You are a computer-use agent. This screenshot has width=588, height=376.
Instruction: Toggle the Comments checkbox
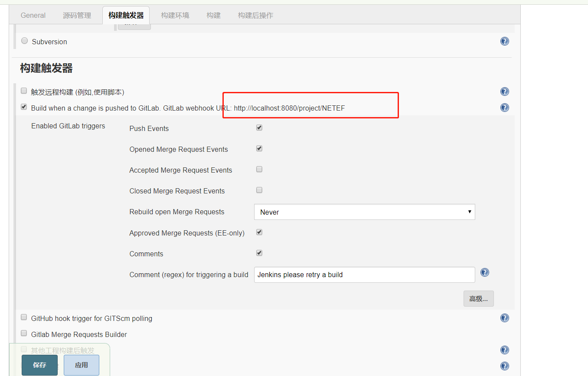click(x=259, y=253)
